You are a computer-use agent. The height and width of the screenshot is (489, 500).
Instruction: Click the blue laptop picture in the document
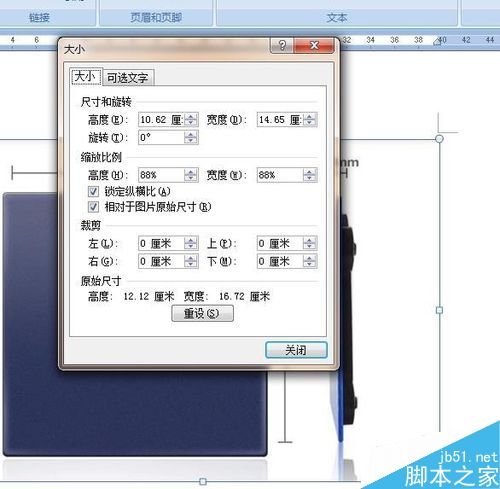click(135, 413)
